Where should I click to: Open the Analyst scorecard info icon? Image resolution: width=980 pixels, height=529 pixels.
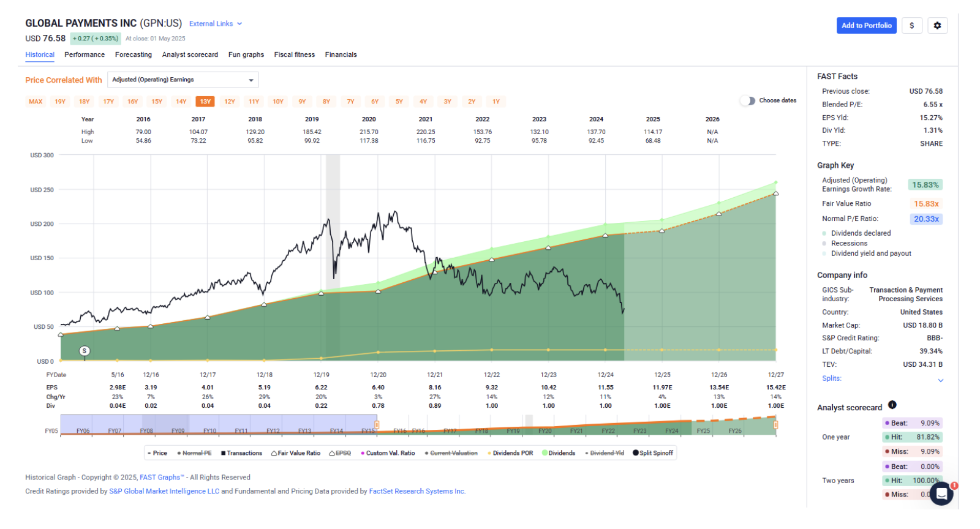click(892, 405)
